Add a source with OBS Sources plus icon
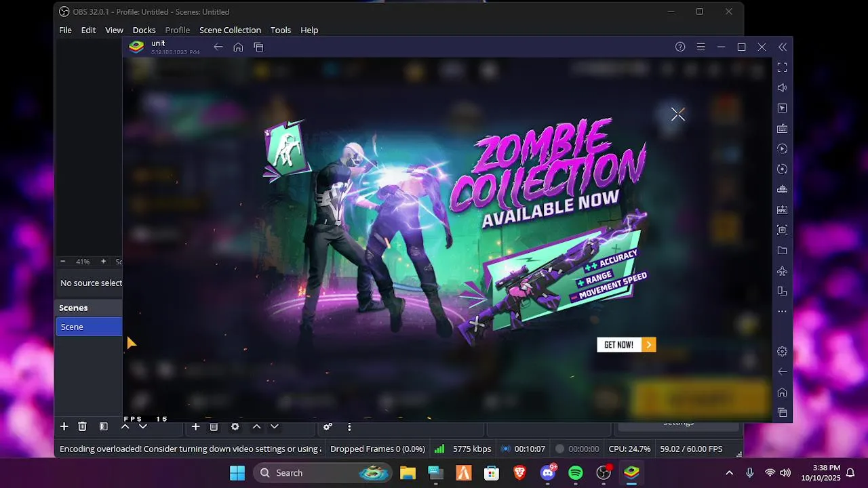The height and width of the screenshot is (488, 868). (x=195, y=426)
